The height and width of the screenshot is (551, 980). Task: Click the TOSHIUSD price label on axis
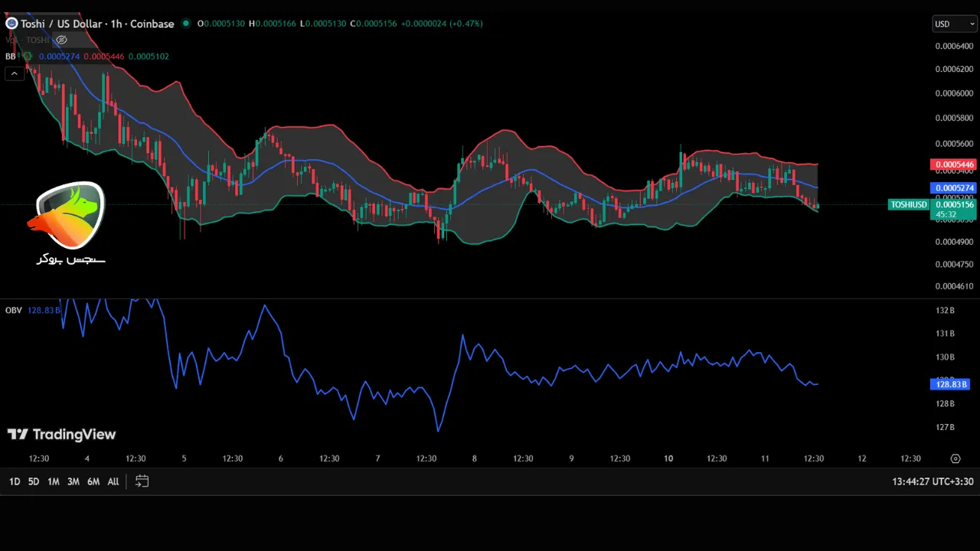[909, 204]
